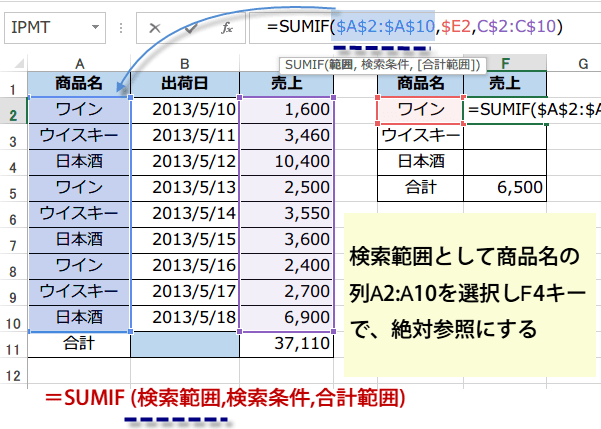Select column G header
The height and width of the screenshot is (429, 601).
click(583, 63)
